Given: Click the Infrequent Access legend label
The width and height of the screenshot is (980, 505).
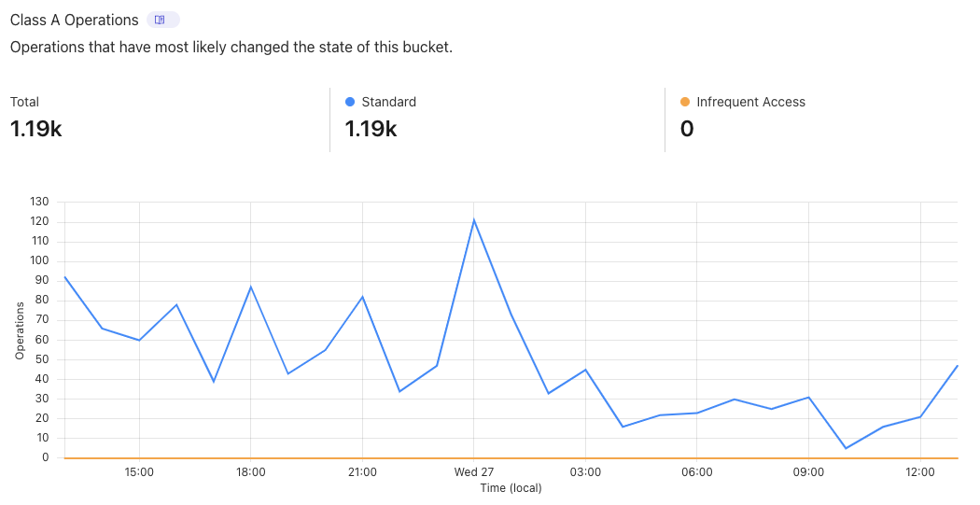Looking at the screenshot, I should point(750,102).
